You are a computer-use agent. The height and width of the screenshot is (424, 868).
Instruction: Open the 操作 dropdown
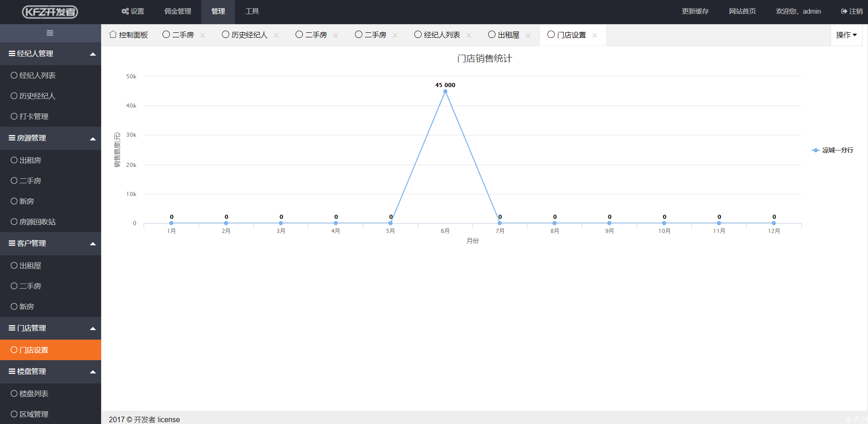pos(846,35)
